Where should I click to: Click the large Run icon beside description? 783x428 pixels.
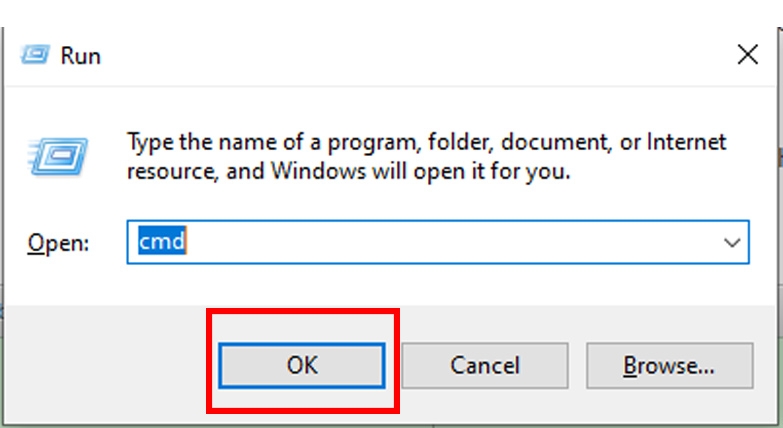click(x=59, y=157)
